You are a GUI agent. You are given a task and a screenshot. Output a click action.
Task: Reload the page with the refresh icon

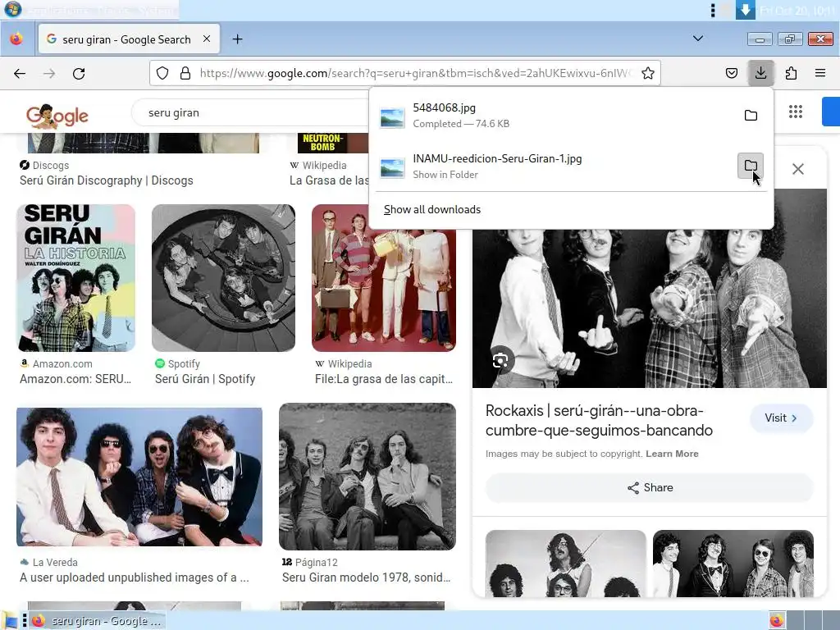[x=79, y=73]
